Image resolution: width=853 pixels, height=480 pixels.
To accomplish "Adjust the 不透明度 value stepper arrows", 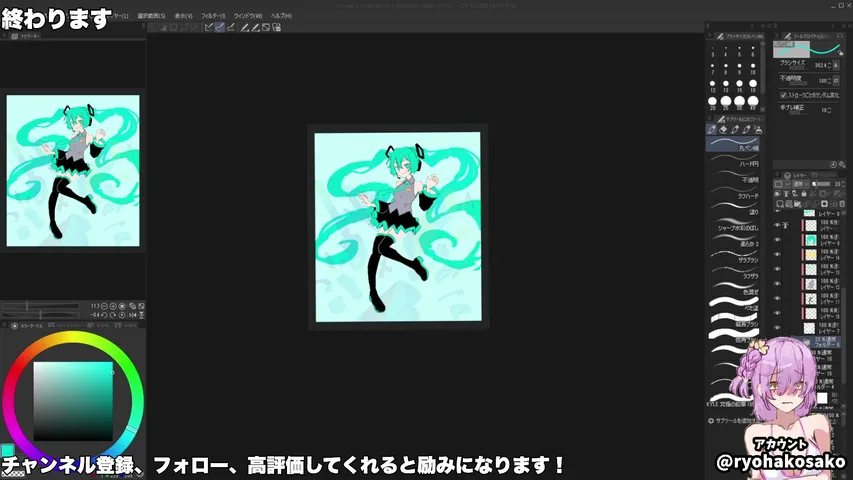I will click(x=829, y=81).
